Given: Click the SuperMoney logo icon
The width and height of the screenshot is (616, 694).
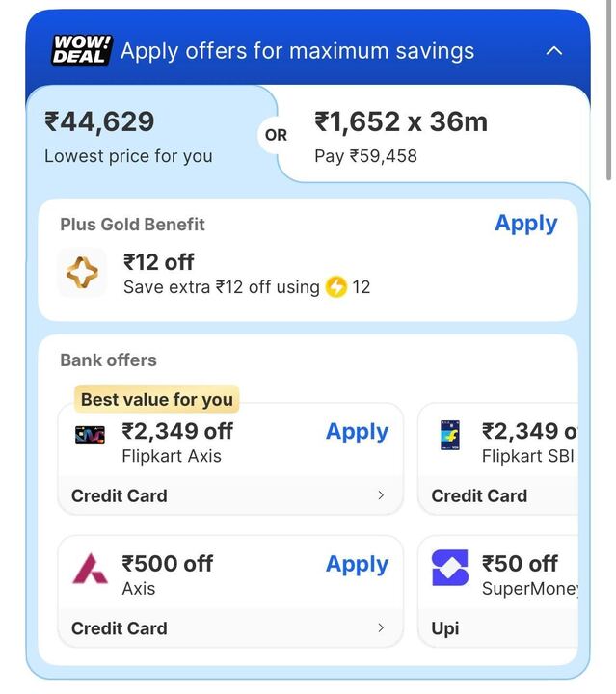Looking at the screenshot, I should tap(449, 568).
